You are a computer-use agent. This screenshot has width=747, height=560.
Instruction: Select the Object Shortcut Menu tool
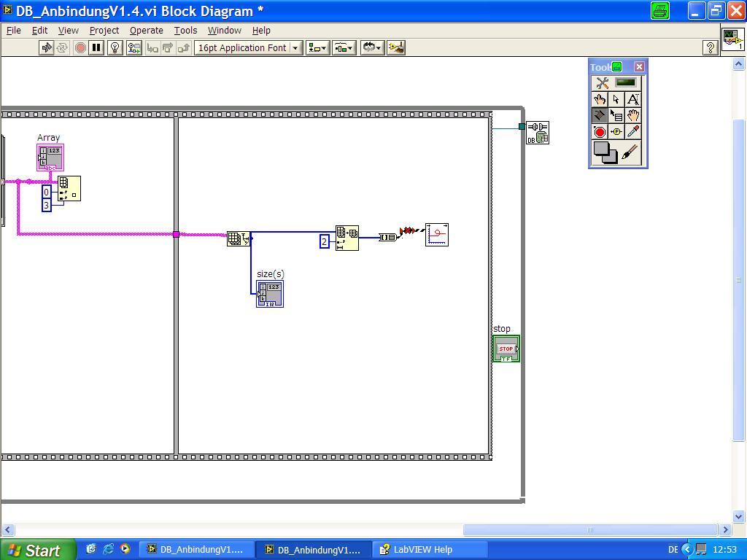(x=616, y=115)
